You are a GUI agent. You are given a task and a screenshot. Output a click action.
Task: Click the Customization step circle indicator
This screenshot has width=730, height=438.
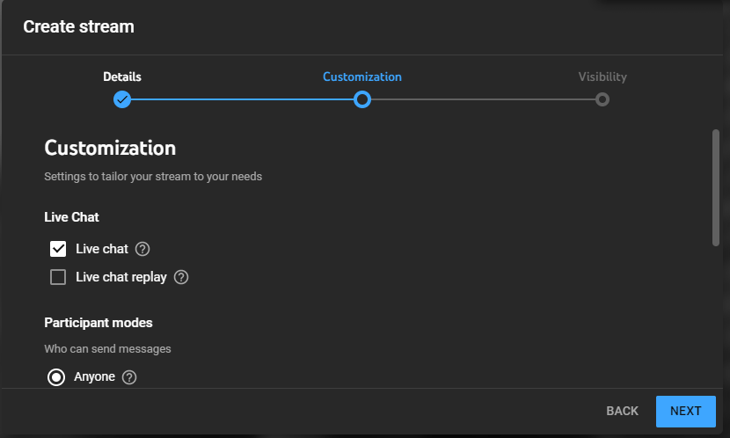[362, 100]
